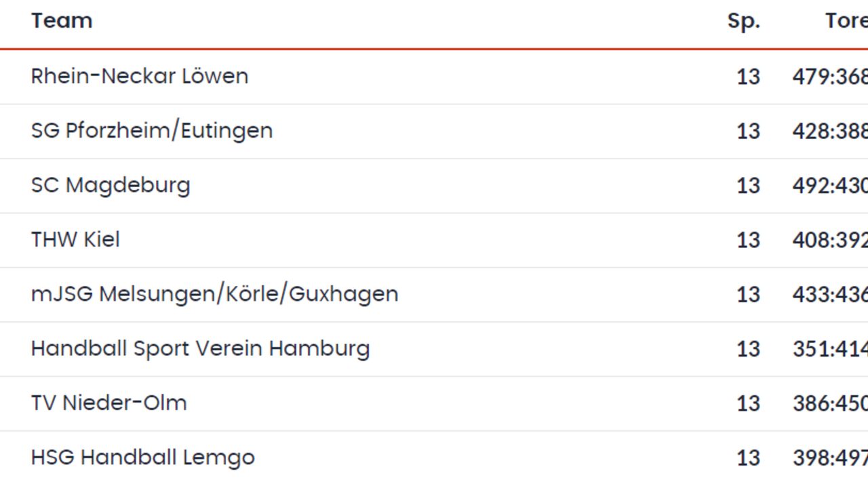Image resolution: width=868 pixels, height=488 pixels.
Task: Click THW Kiel in the table
Action: 75,239
